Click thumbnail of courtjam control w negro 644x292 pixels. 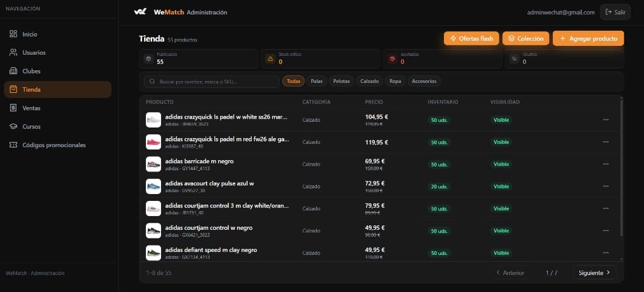tap(153, 230)
